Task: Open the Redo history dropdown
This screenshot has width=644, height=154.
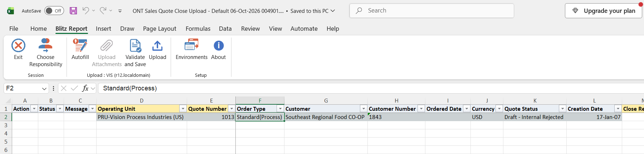Action: click(x=111, y=11)
